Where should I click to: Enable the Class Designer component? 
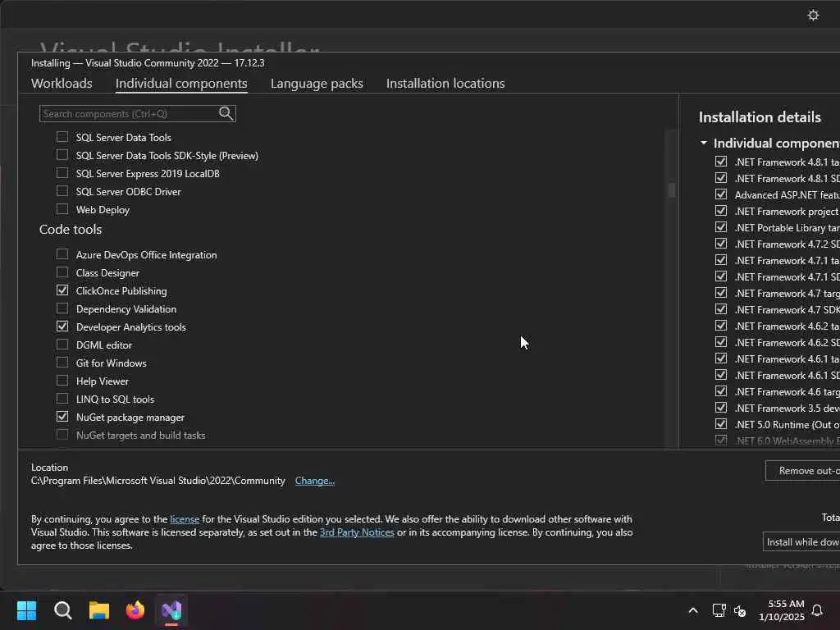(62, 272)
